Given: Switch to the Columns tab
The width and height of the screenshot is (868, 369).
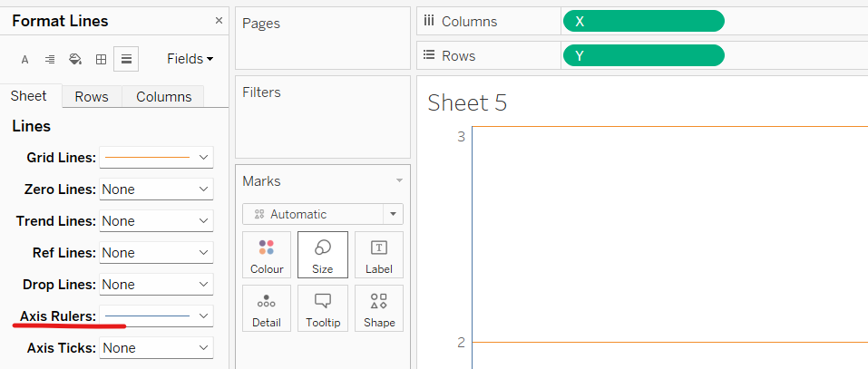Looking at the screenshot, I should pos(163,97).
